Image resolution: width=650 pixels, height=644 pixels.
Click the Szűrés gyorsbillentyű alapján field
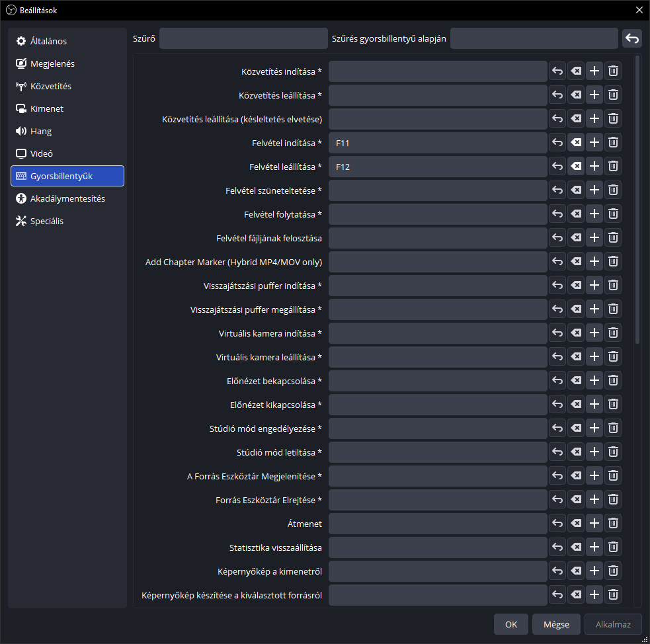(533, 38)
